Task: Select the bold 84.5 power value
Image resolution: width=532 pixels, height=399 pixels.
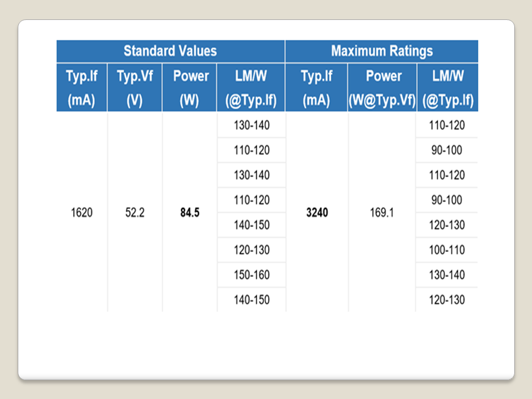Action: click(190, 212)
